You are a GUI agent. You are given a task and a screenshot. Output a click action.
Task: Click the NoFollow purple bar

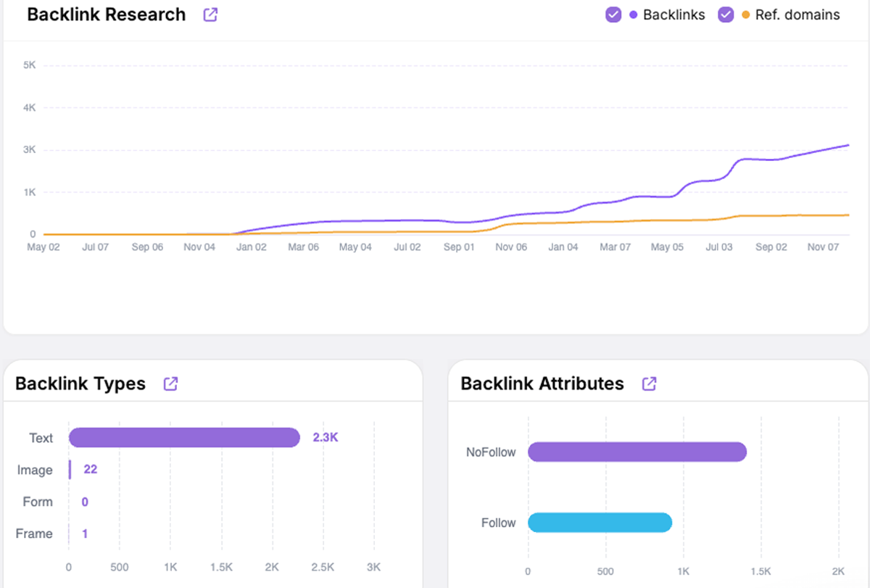tap(637, 452)
